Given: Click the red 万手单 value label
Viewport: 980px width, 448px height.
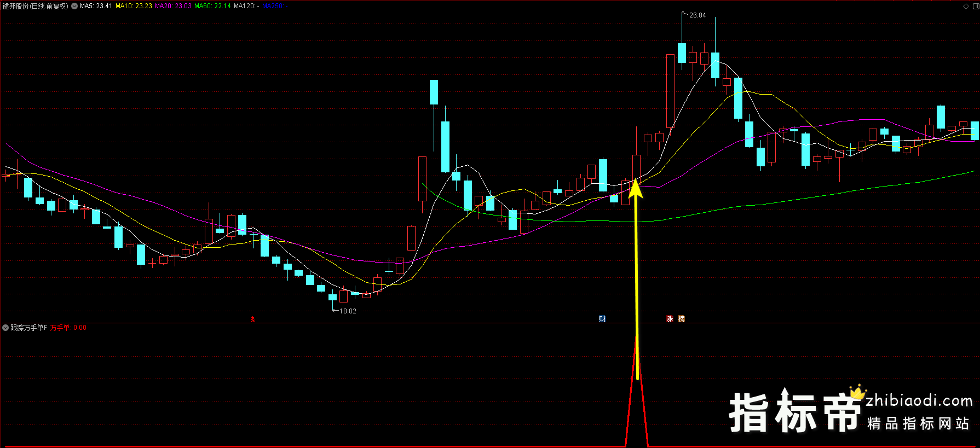Looking at the screenshot, I should pyautogui.click(x=68, y=328).
